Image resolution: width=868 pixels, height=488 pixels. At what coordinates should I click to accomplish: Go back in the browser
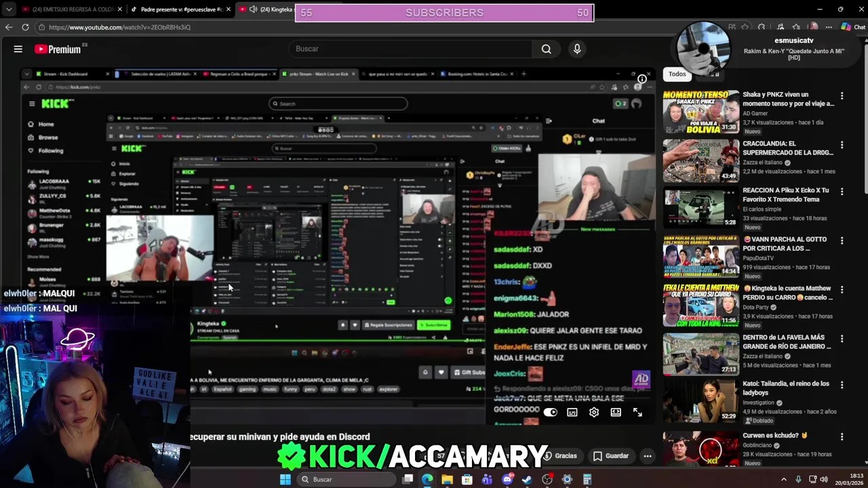tap(9, 27)
